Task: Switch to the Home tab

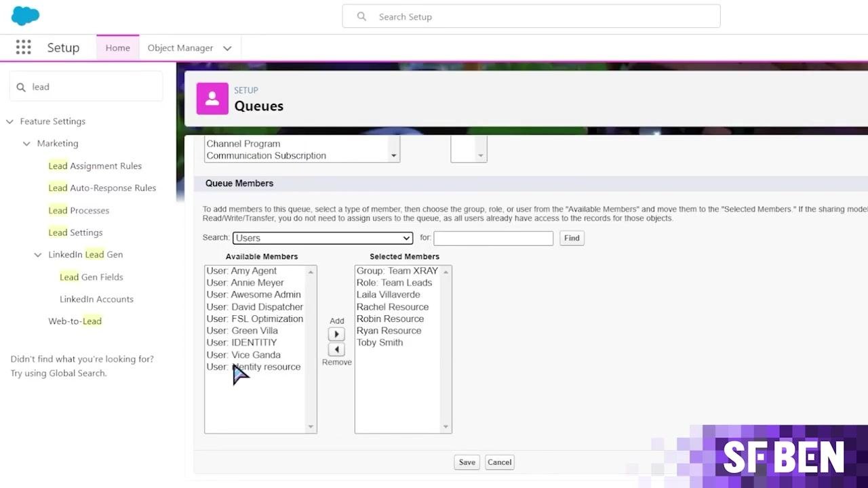Action: [x=117, y=48]
